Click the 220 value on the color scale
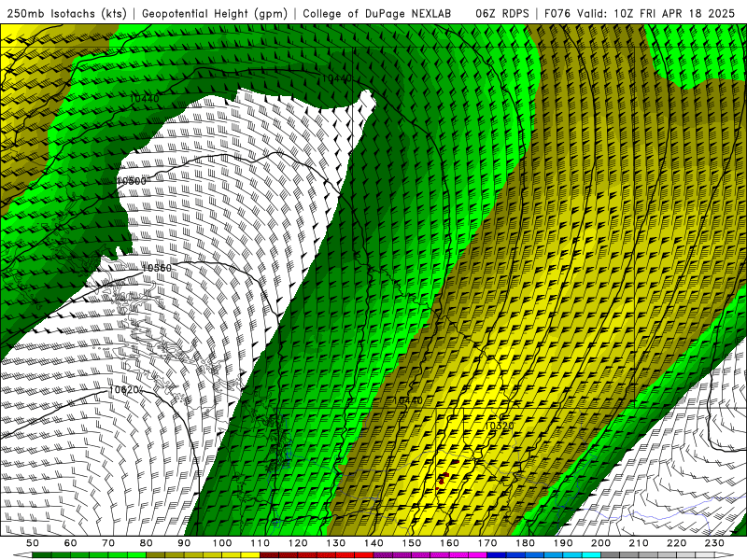Viewport: 747px width, 560px height. pos(676,543)
